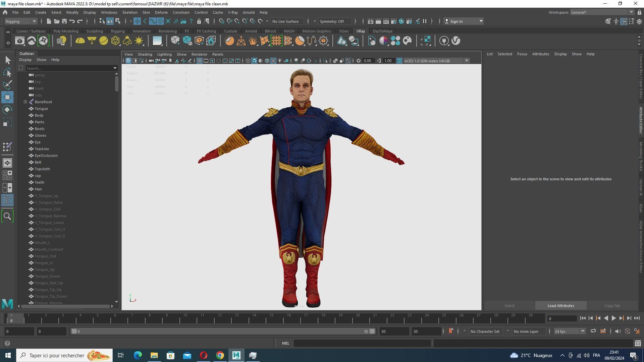Click the pause viewport icon
The height and width of the screenshot is (362, 644).
tap(425, 21)
